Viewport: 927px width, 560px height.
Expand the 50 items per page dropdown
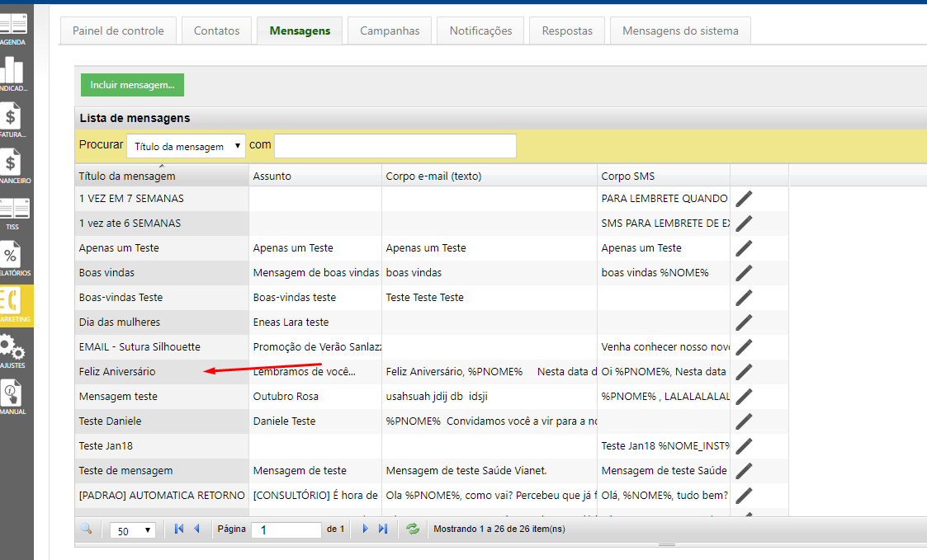132,530
